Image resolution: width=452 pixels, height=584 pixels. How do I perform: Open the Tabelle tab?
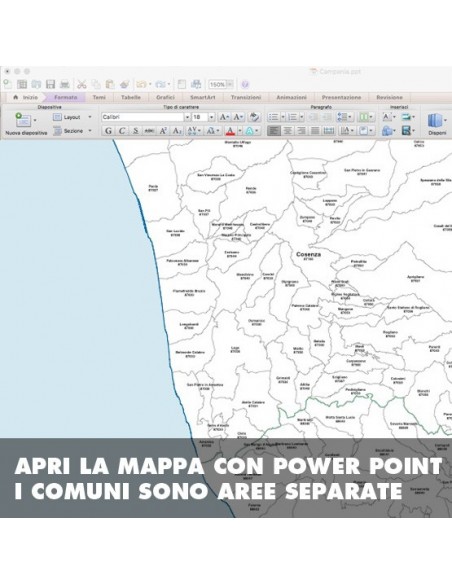(131, 98)
